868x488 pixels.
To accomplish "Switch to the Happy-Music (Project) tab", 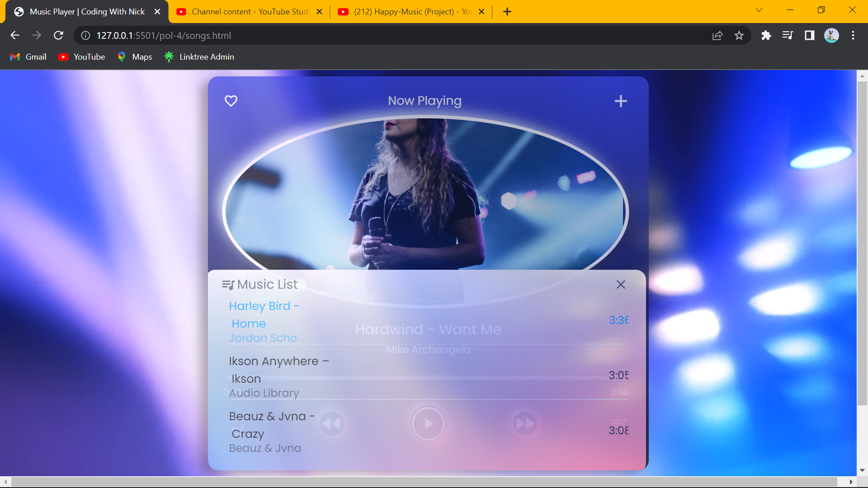I will [410, 12].
